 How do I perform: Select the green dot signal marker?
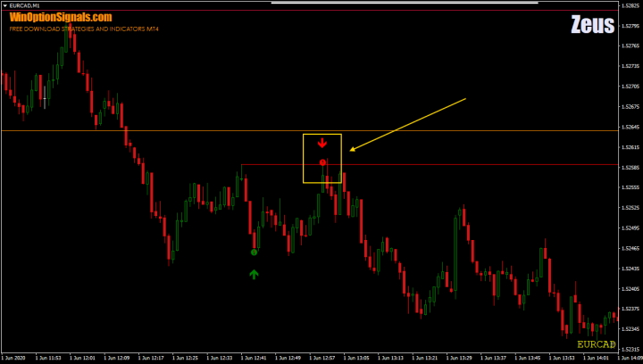tap(254, 252)
